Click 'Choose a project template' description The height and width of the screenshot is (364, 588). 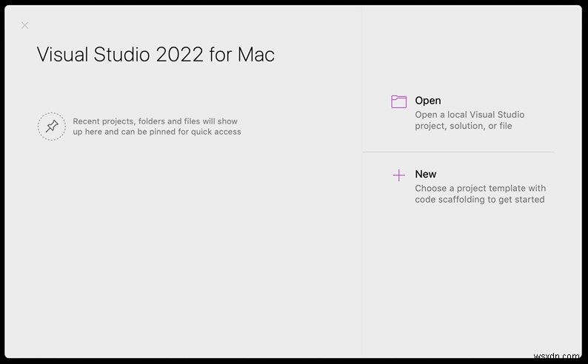[480, 194]
